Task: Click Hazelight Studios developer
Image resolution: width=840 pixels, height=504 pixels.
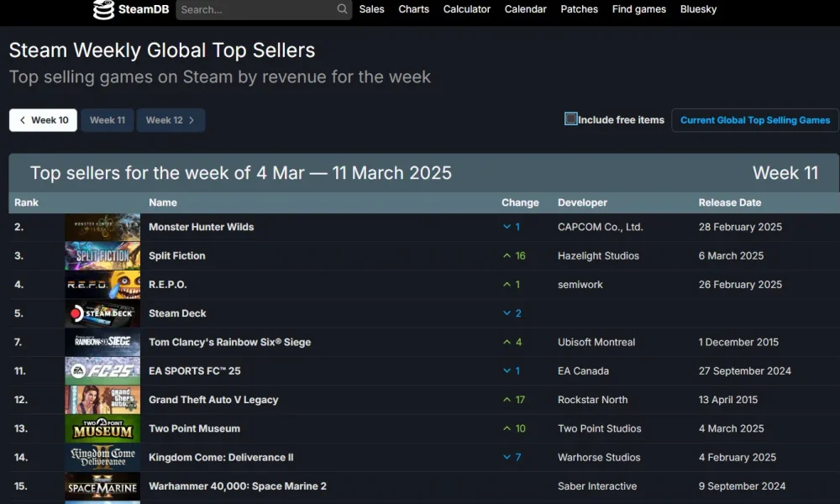Action: 598,255
